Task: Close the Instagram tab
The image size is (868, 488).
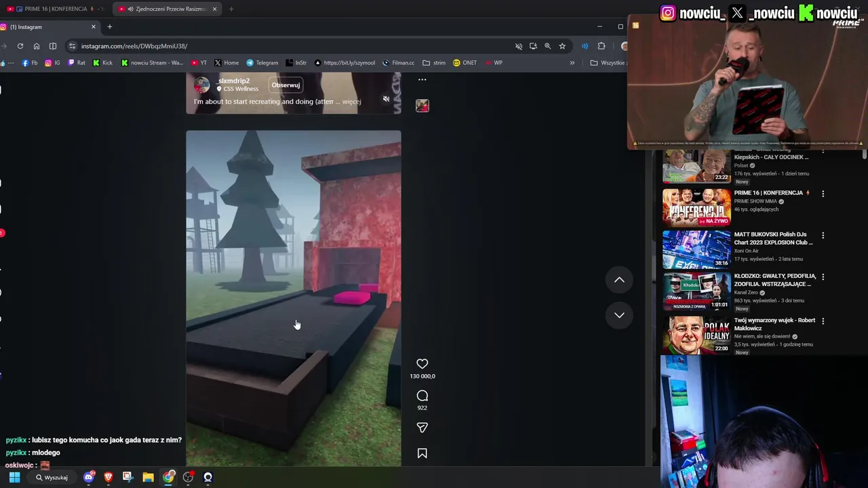Action: 94,27
